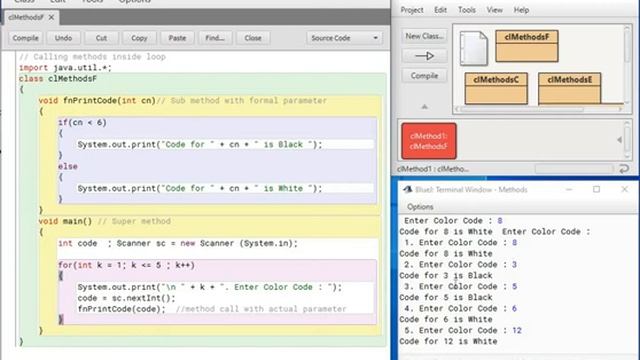Screen dimensions: 640x360
Task: Close the clMethodsF editor tab
Action: tap(51, 17)
